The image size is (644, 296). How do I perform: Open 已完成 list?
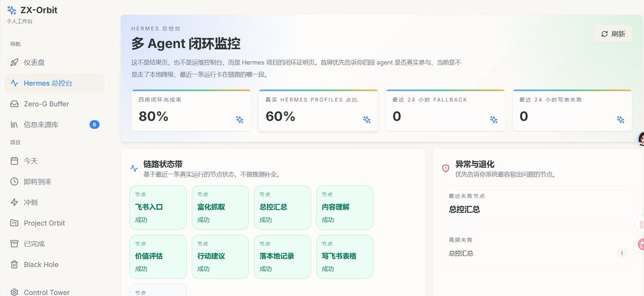[x=55, y=244]
